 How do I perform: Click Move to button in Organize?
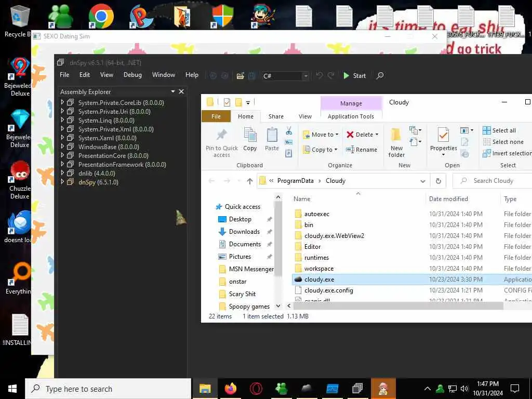(x=321, y=135)
